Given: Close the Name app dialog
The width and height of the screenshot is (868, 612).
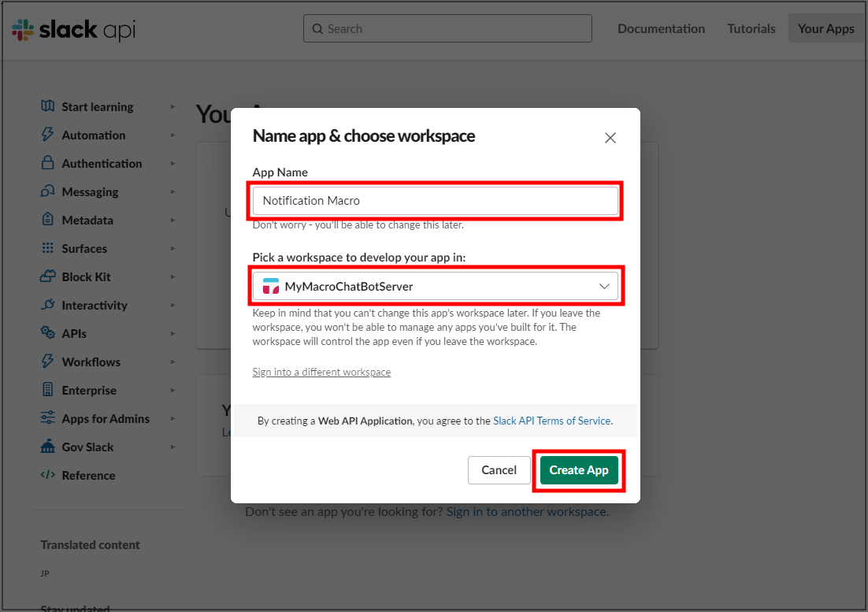Looking at the screenshot, I should (610, 138).
